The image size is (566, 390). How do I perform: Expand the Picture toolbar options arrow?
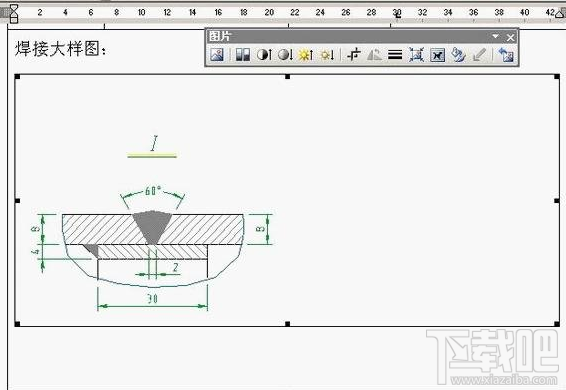coord(496,36)
